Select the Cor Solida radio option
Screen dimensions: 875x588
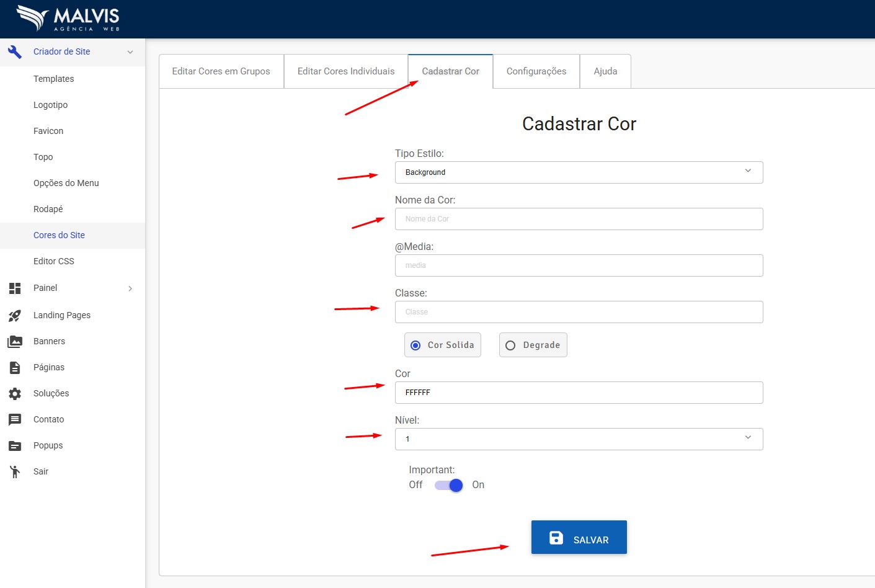pos(416,345)
